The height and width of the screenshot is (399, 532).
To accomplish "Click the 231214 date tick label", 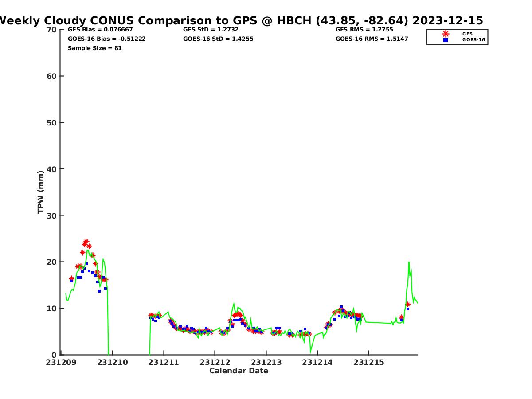I will 317,362.
